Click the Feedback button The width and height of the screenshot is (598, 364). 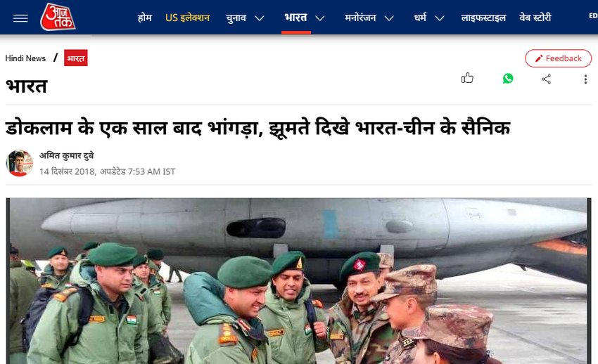coord(558,58)
